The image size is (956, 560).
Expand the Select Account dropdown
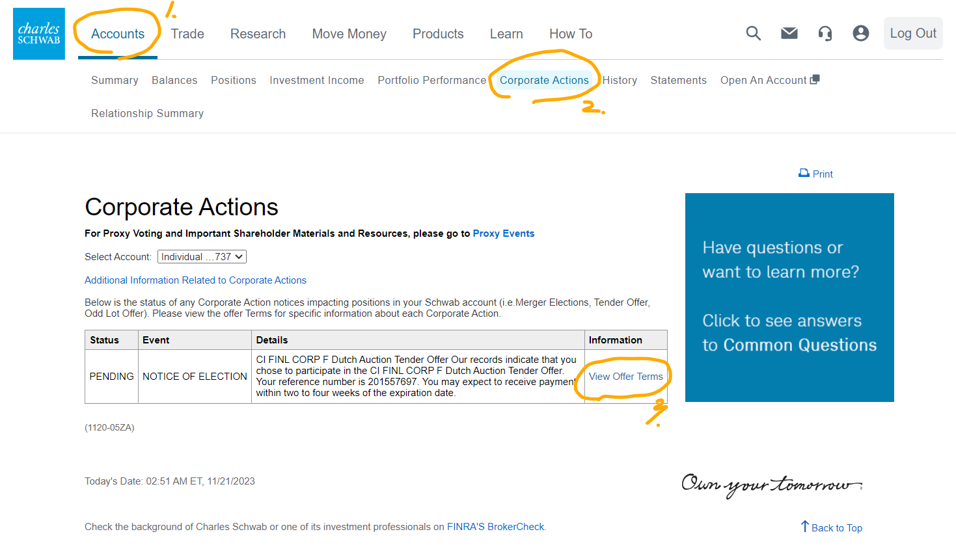[x=202, y=257]
